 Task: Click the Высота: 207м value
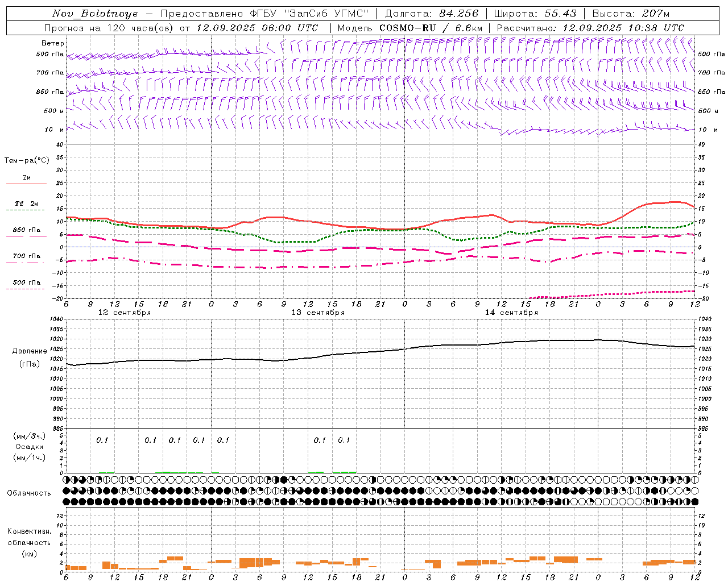(631, 14)
